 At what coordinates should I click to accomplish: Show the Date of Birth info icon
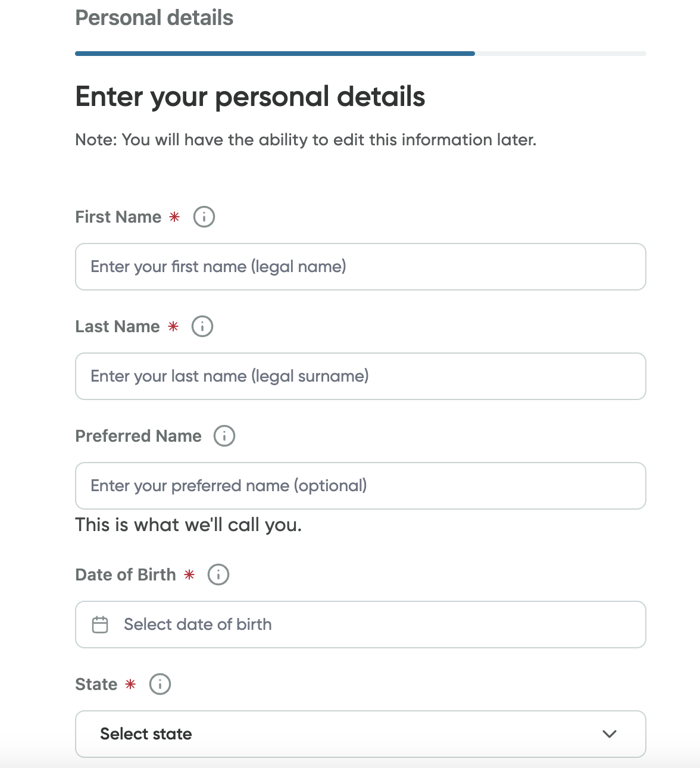(218, 575)
